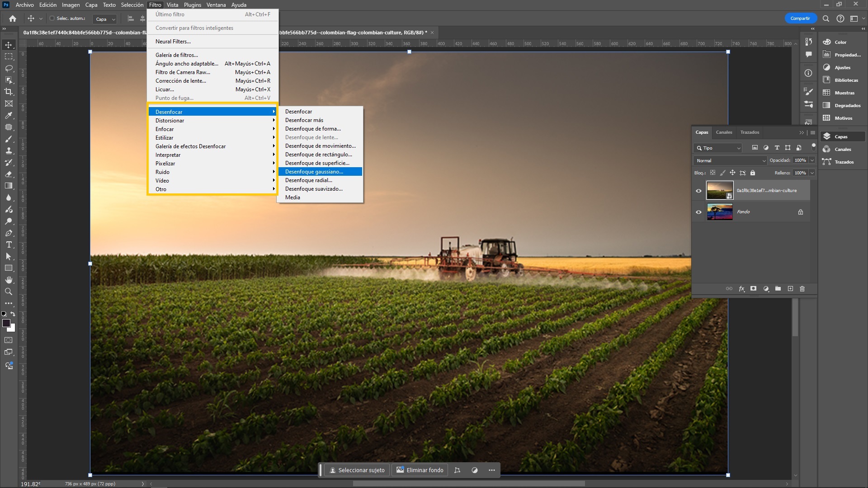Open the Capa auto-select dropdown
This screenshot has width=868, height=488.
coord(105,19)
